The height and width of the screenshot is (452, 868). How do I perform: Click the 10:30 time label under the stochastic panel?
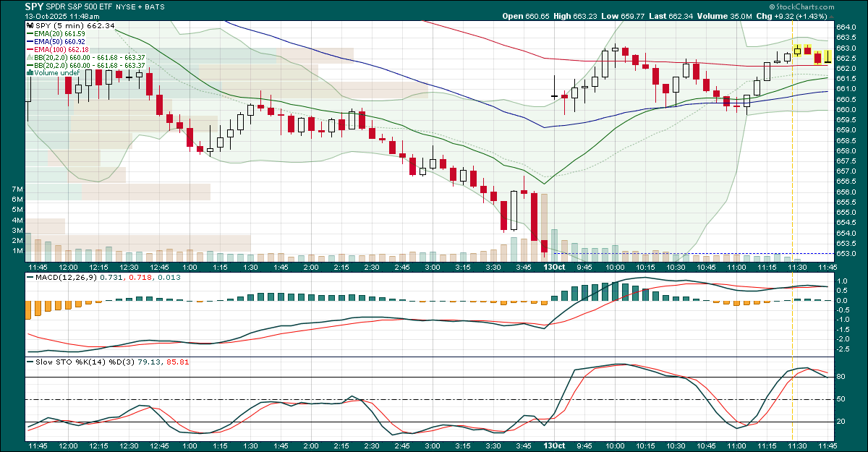[676, 446]
